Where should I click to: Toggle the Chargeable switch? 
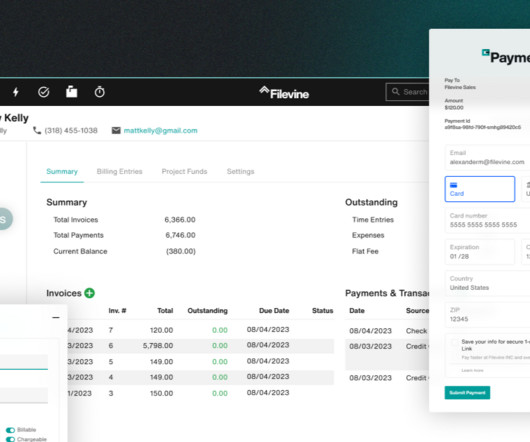coord(10,439)
